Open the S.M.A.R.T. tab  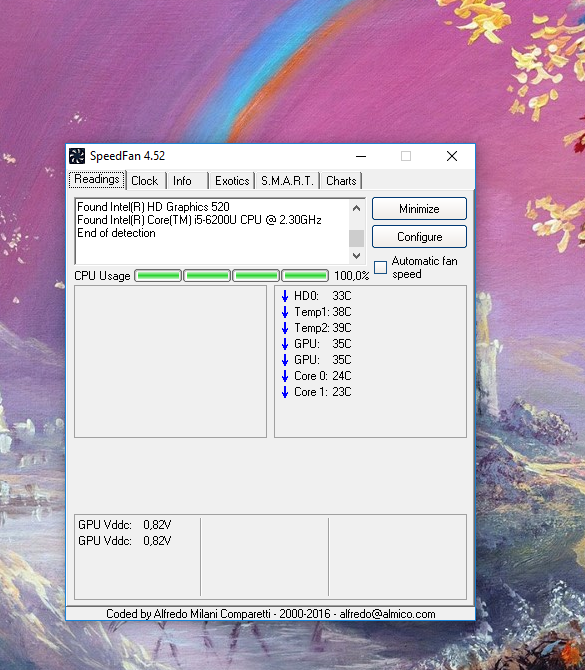pos(287,181)
